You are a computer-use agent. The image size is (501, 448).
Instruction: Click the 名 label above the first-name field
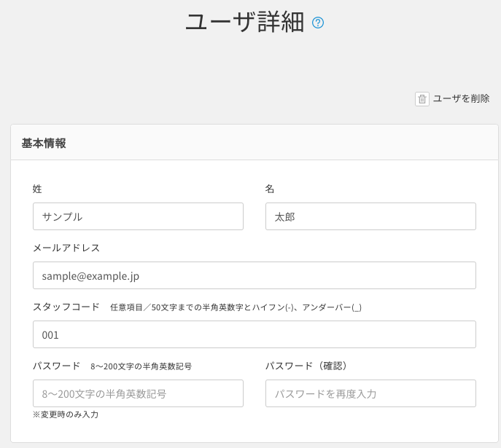270,189
